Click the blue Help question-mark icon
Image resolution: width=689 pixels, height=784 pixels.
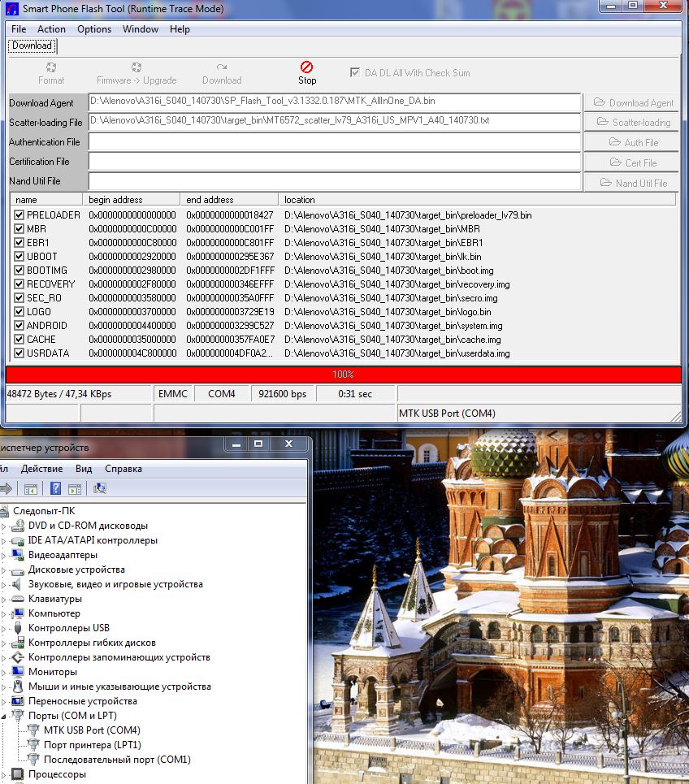click(55, 488)
